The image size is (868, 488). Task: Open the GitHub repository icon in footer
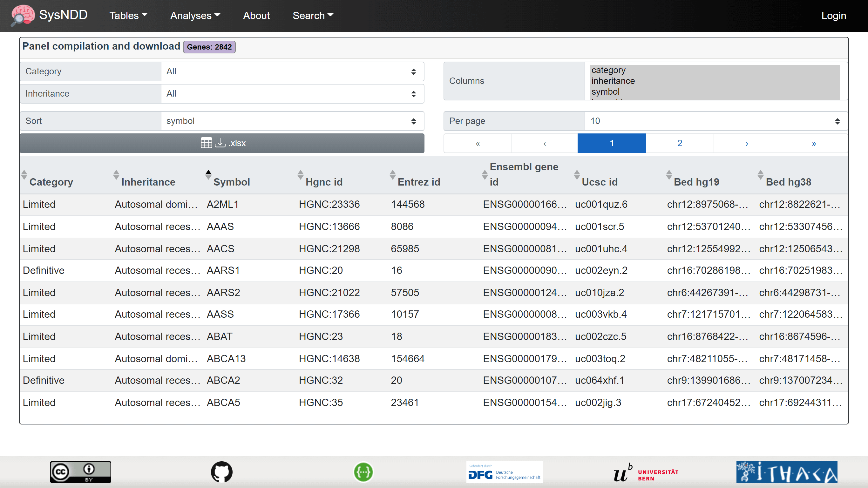222,472
